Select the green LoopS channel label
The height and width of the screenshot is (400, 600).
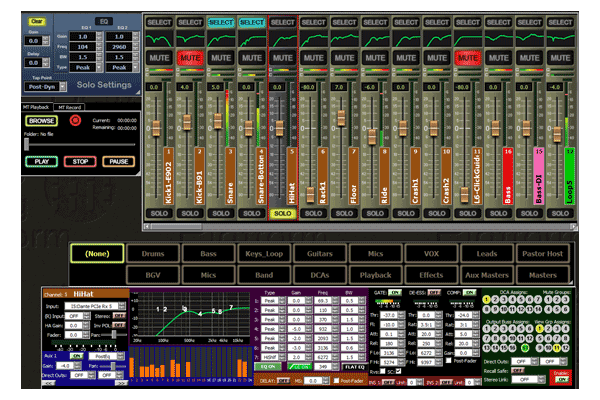tap(569, 176)
